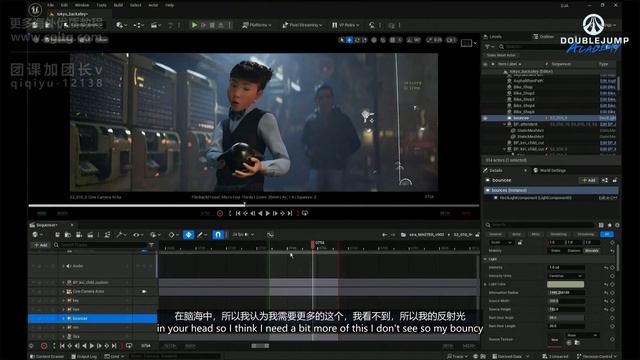Click record button in Sequencer bottom transport
Image resolution: width=640 pixels, height=360 pixels.
click(x=44, y=346)
